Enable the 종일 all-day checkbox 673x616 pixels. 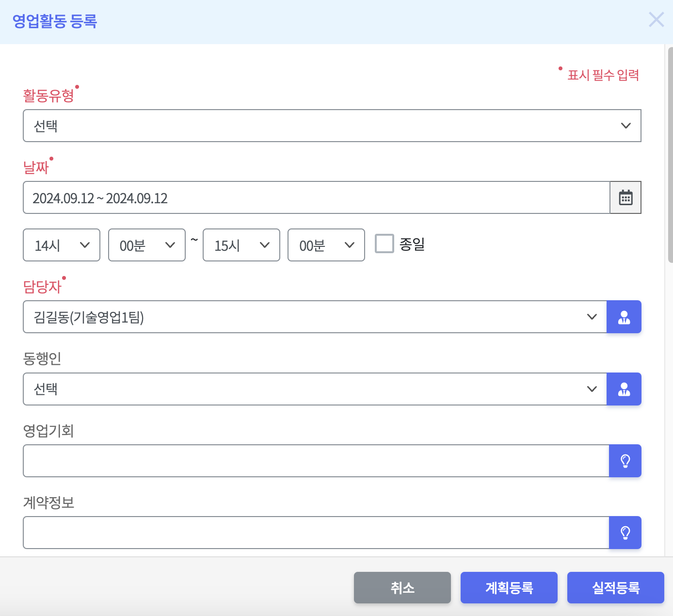[385, 244]
